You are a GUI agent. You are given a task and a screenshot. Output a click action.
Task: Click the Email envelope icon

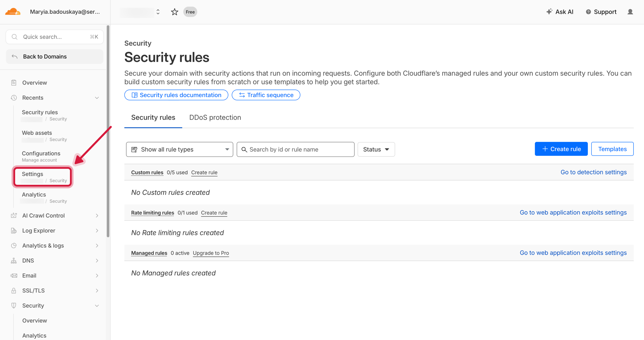point(14,276)
